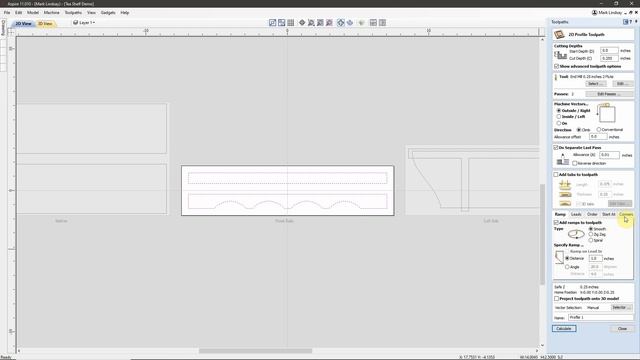This screenshot has height=360, width=640.
Task: Toggle the Reverse direction checkbox
Action: pos(575,163)
